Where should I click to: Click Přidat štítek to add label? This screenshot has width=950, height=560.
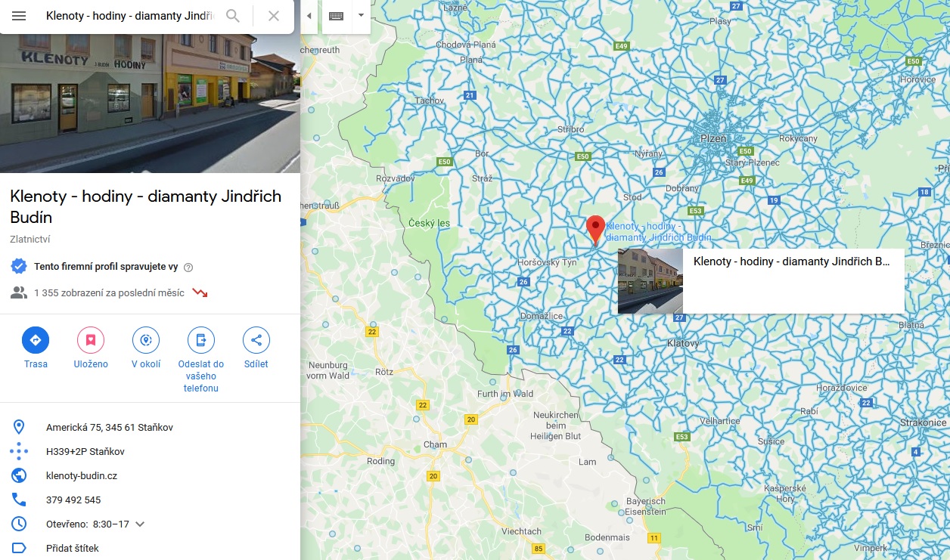[x=73, y=548]
